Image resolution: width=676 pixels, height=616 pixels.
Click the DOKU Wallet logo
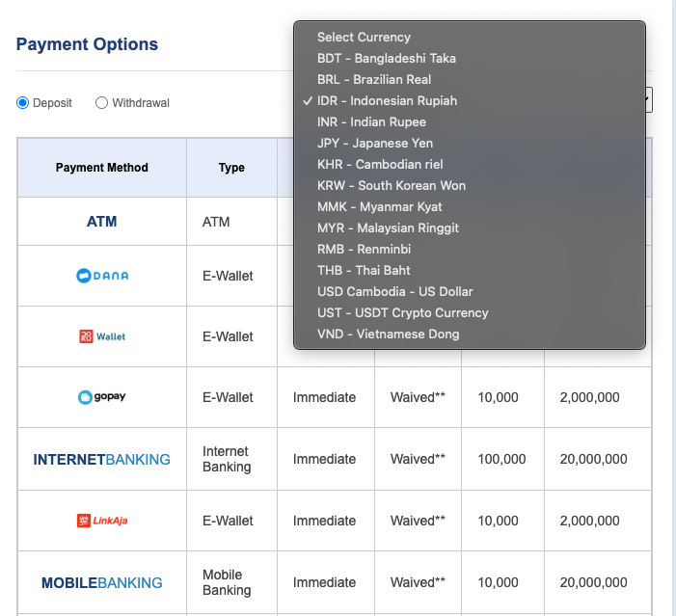(x=101, y=336)
